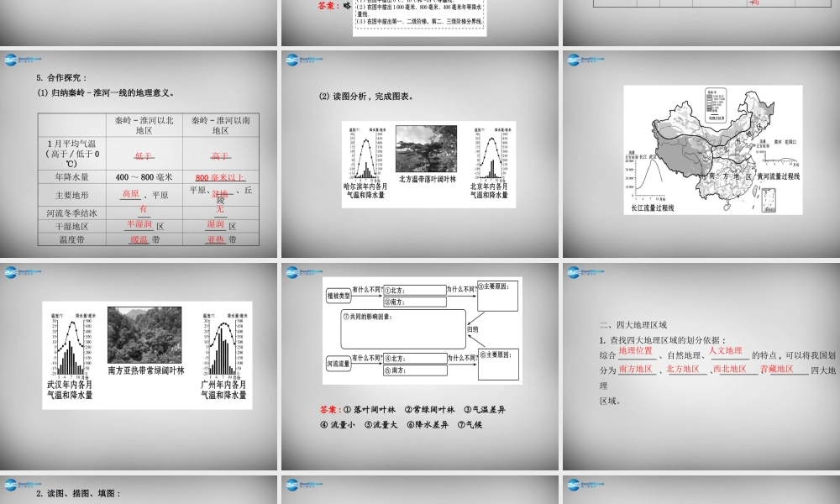
Task: Click the red 答案 label under the flowchart
Action: 330,410
